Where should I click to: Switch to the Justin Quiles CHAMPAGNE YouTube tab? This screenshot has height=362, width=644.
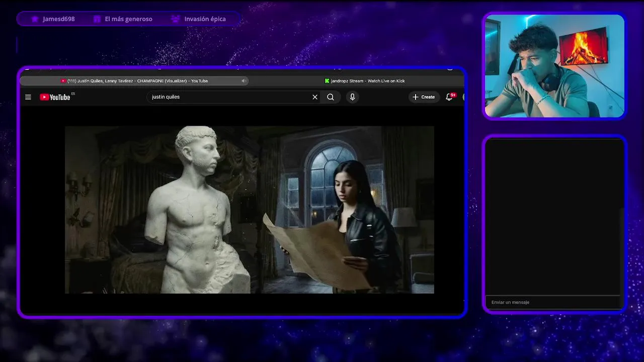(x=134, y=81)
